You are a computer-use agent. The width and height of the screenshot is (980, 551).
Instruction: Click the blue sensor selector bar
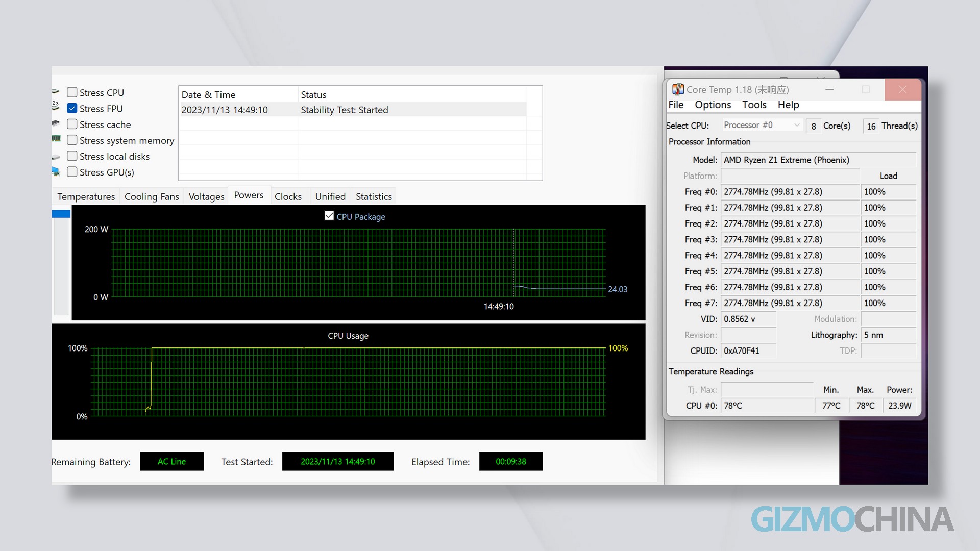coord(61,214)
